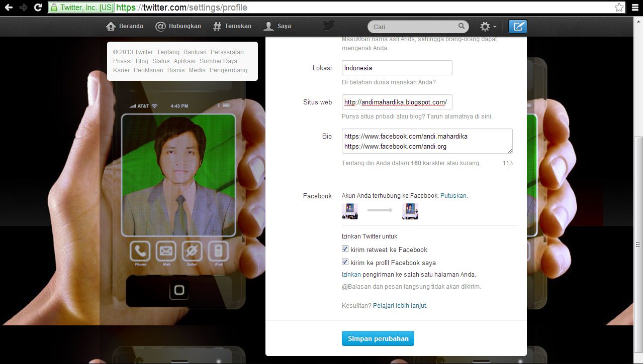This screenshot has width=643, height=364.
Task: Uncheck kirim retweet ke Facebook
Action: click(x=345, y=249)
